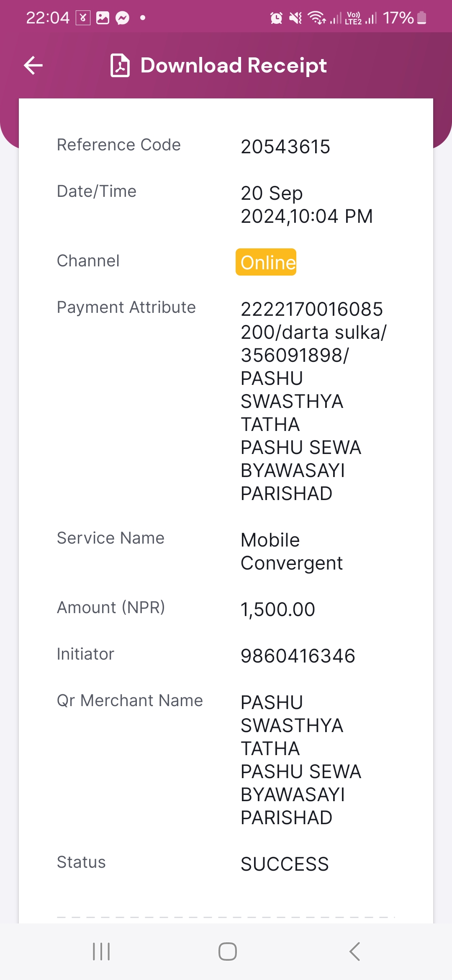Screen dimensions: 452x980
Task: Tap the Messenger notification icon
Action: (x=123, y=18)
